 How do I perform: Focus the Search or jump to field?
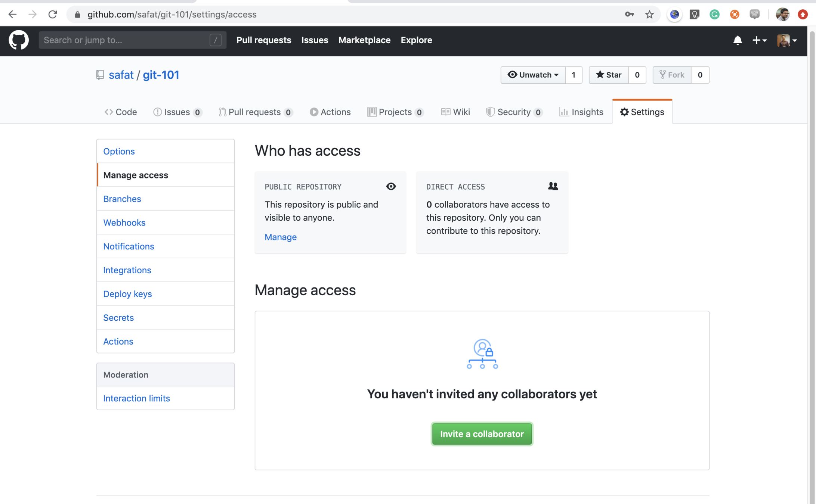point(125,40)
